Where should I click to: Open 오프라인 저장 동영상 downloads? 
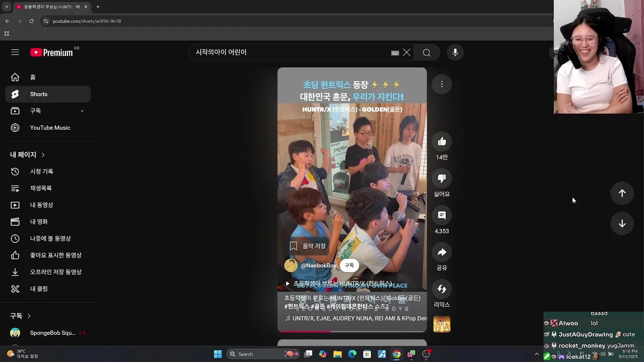coord(48,272)
